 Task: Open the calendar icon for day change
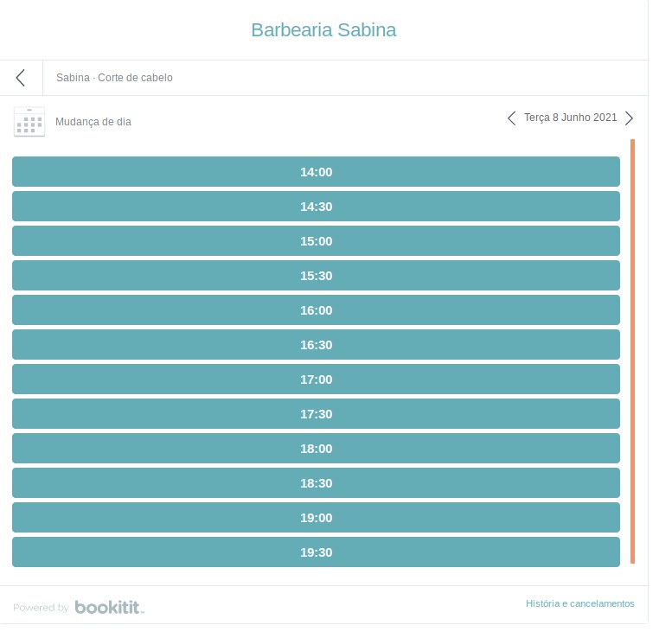tap(29, 122)
